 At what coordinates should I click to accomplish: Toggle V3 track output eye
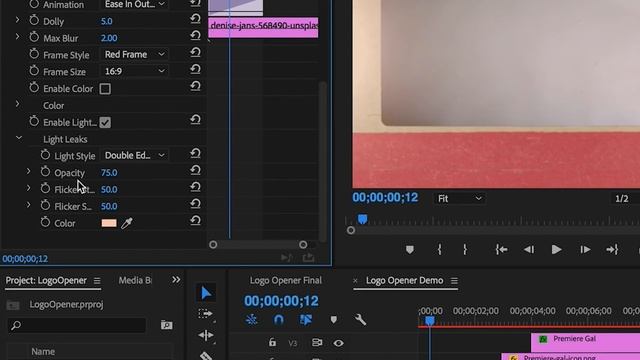[338, 343]
